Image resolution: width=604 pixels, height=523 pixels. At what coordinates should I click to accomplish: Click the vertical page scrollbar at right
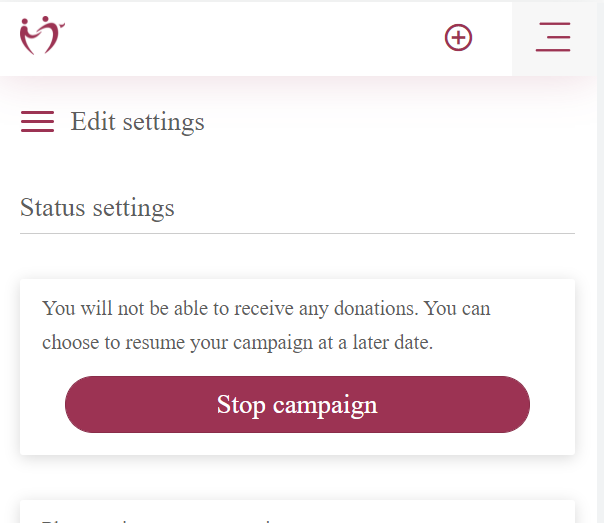coord(600,262)
